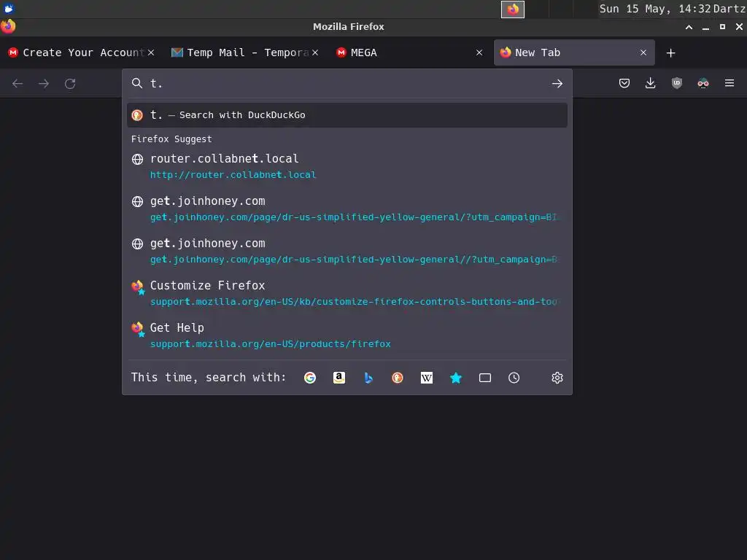747x560 pixels.
Task: Open the Downloads toolbar icon
Action: (x=650, y=83)
